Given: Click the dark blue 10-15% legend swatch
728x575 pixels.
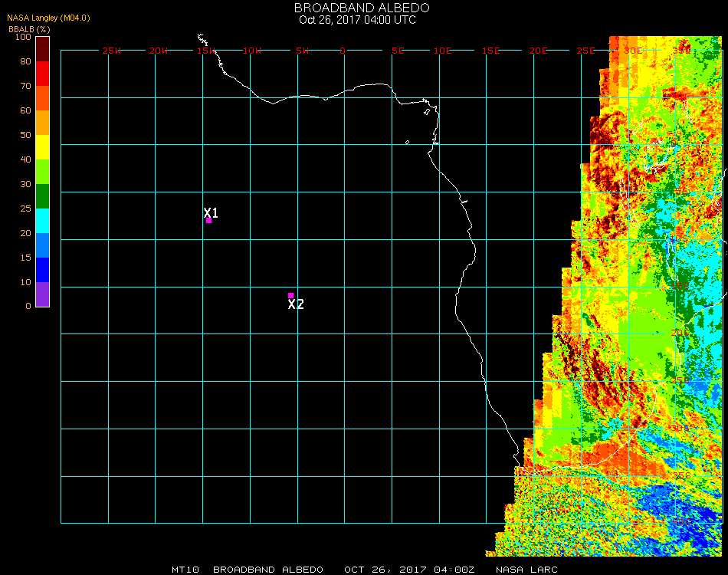Looking at the screenshot, I should 43,270.
